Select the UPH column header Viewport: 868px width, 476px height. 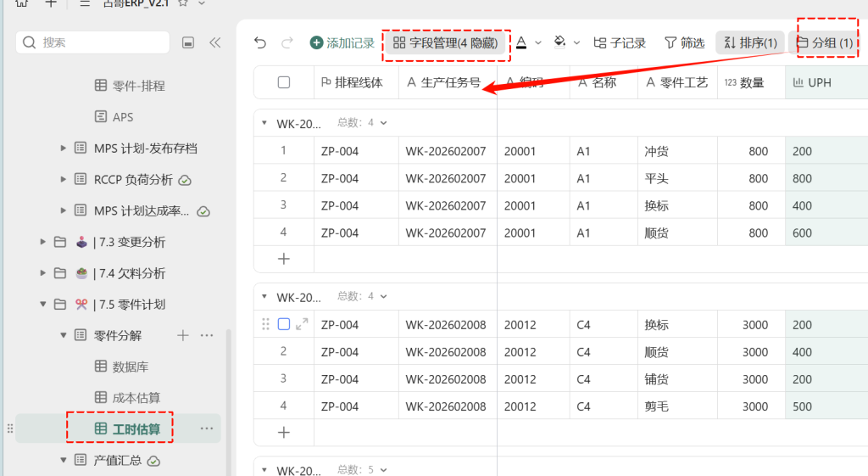(x=826, y=82)
